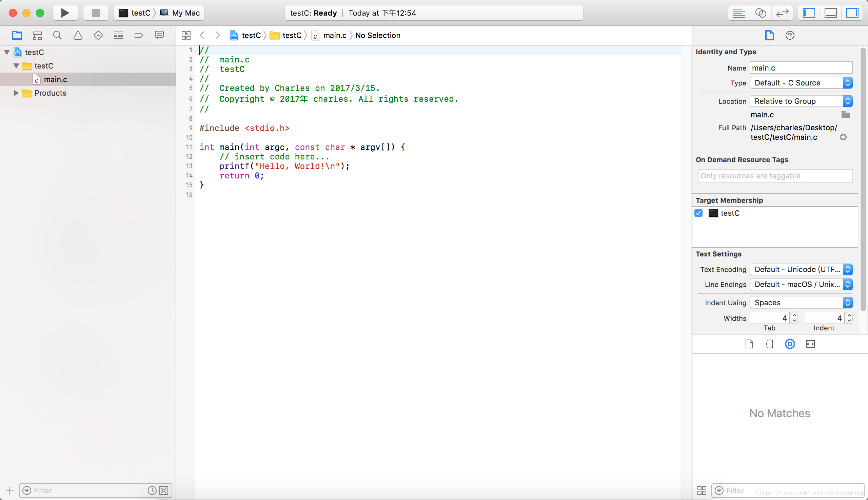
Task: Open the Issue navigator warning icon
Action: [x=78, y=35]
